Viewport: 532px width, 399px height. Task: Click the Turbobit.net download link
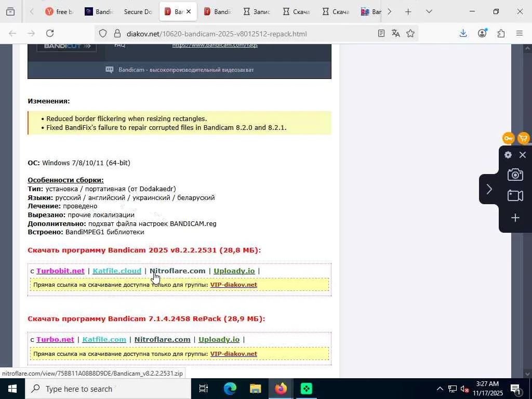60,271
